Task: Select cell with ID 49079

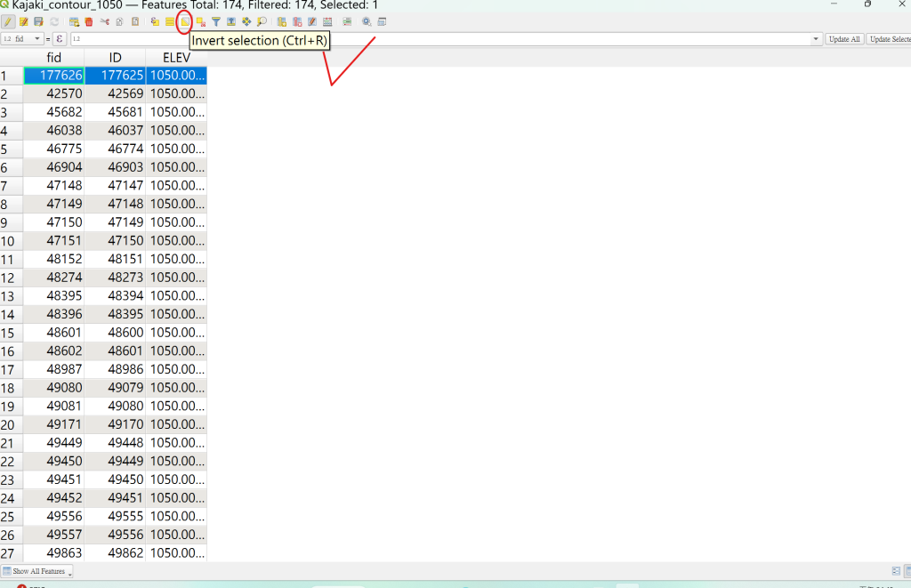Action: coord(115,388)
